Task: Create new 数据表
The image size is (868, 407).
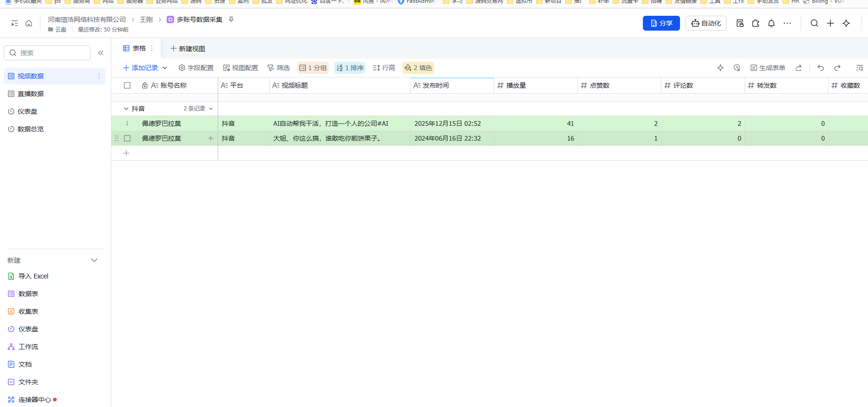Action: click(23, 294)
